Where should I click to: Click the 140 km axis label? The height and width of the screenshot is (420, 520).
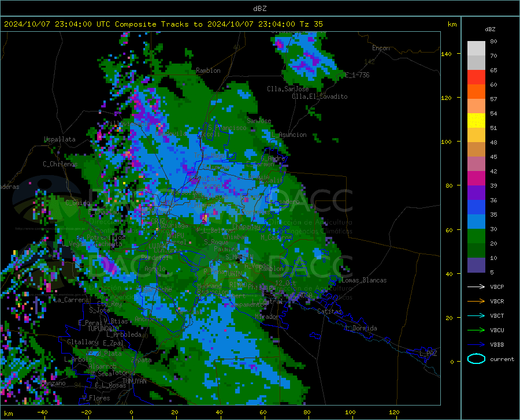pos(446,54)
